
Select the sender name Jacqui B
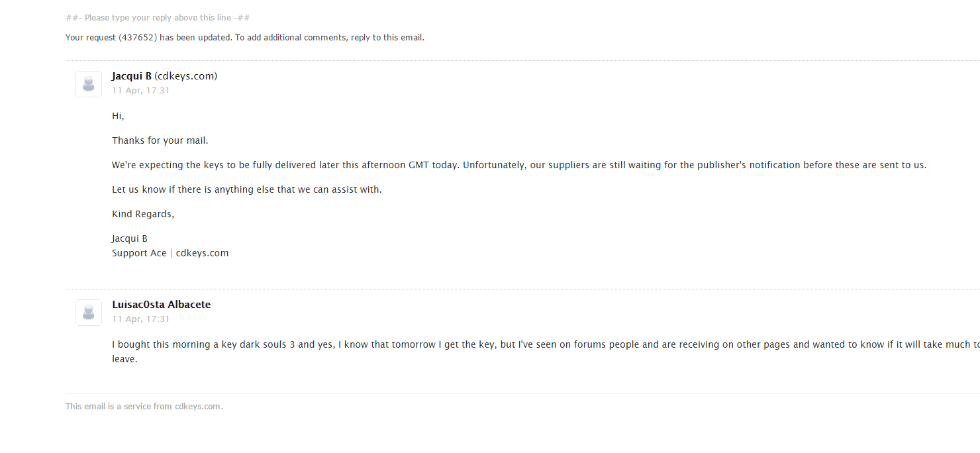132,76
